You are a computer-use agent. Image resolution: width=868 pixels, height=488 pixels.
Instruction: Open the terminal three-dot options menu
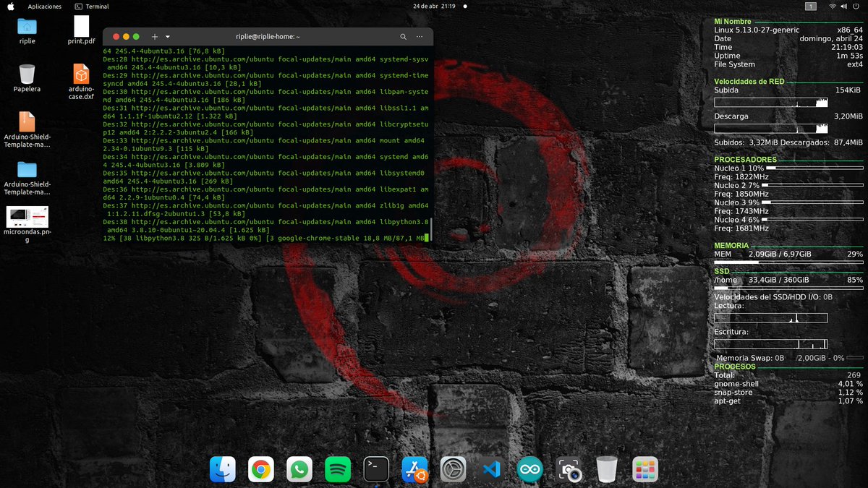[420, 36]
